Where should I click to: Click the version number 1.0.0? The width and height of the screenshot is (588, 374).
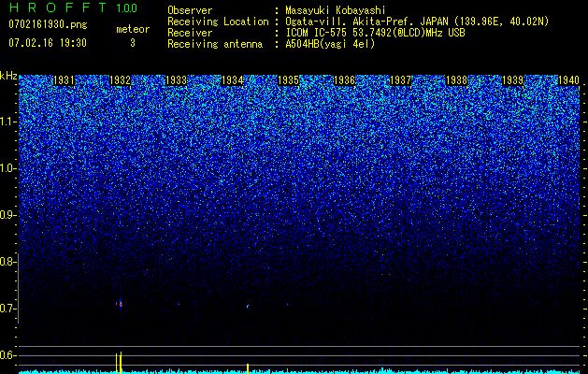pyautogui.click(x=127, y=8)
